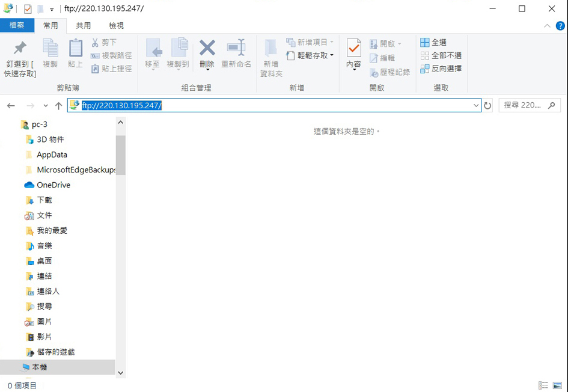Image resolution: width=568 pixels, height=392 pixels.
Task: Open the 我的最愛 favorites folder
Action: tap(47, 231)
